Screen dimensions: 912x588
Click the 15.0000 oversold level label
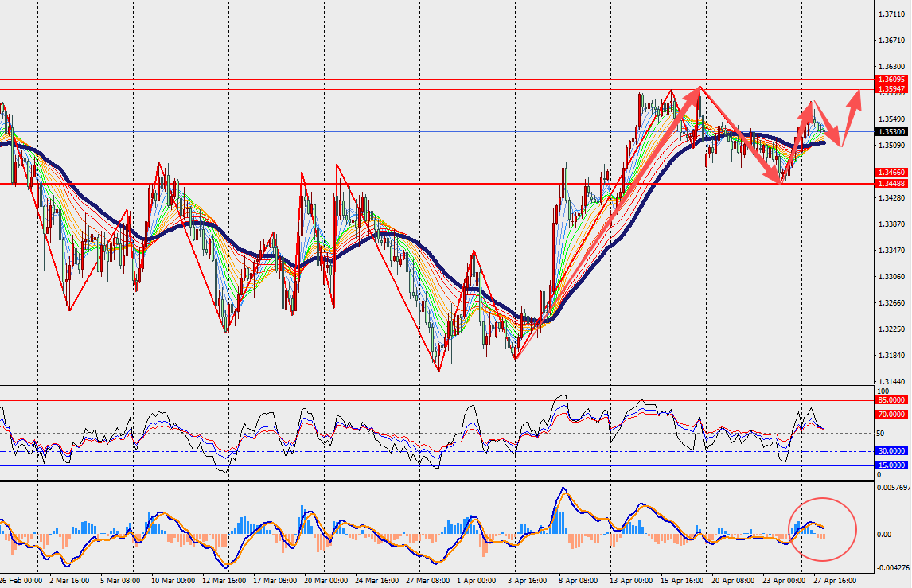coord(891,465)
